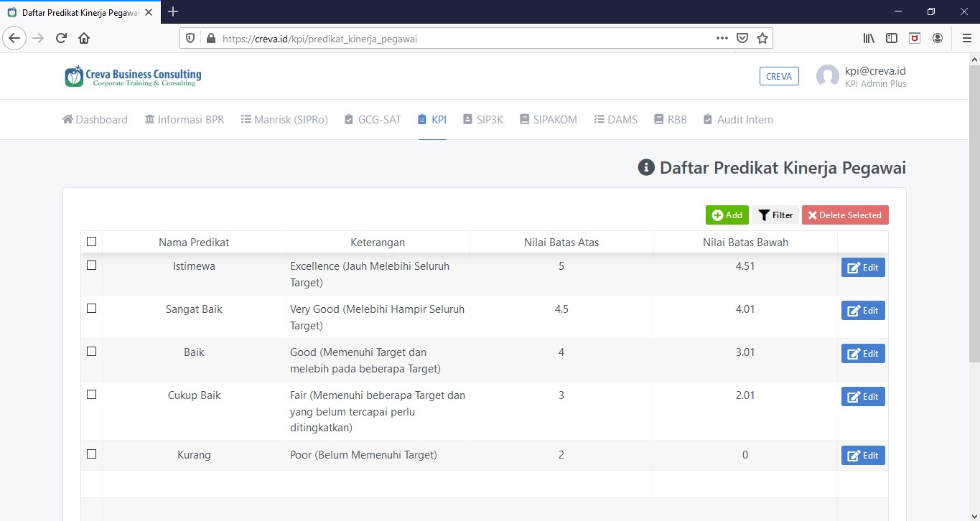The image size is (980, 521).
Task: Click the browser Forward arrow
Action: (38, 38)
